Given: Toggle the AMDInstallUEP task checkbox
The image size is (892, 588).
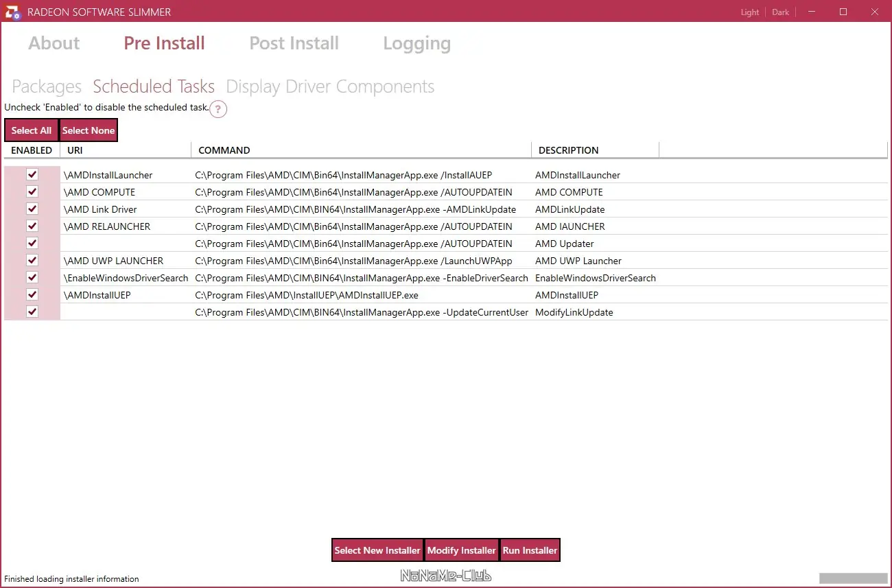Looking at the screenshot, I should [32, 294].
